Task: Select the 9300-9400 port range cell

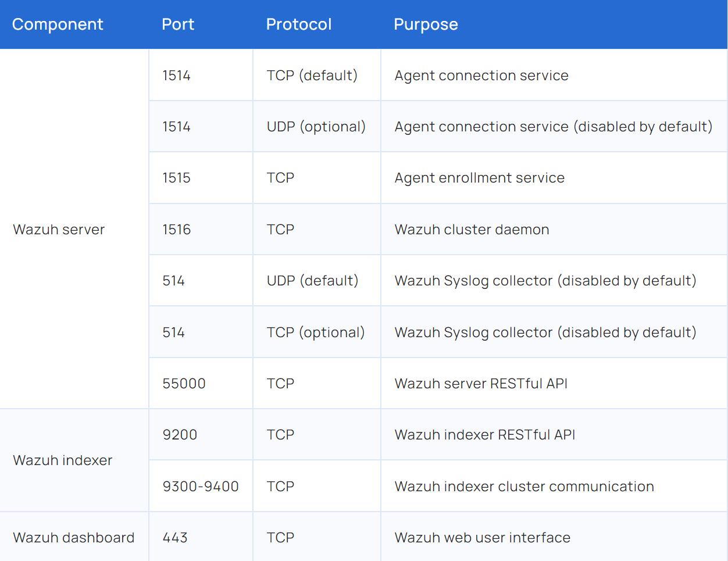Action: pyautogui.click(x=201, y=487)
